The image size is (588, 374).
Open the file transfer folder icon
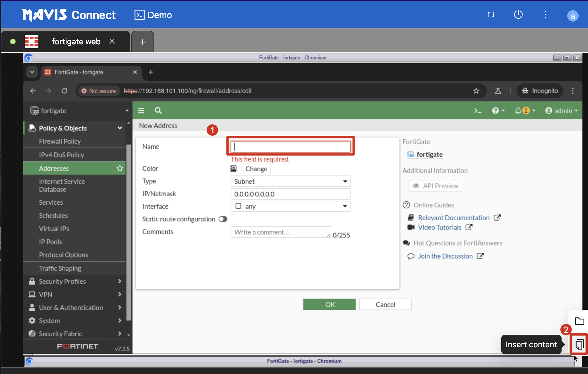click(x=579, y=321)
